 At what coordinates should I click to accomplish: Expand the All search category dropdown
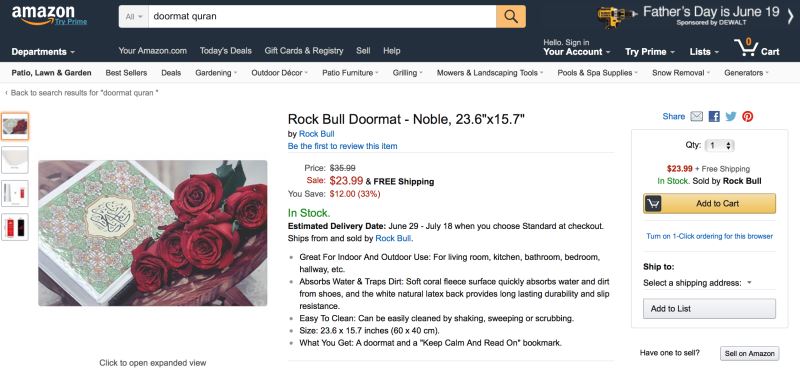coord(134,16)
